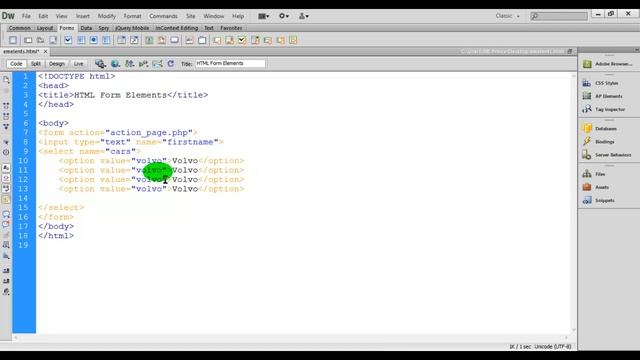
Task: Click the document Title input field
Action: click(x=230, y=63)
